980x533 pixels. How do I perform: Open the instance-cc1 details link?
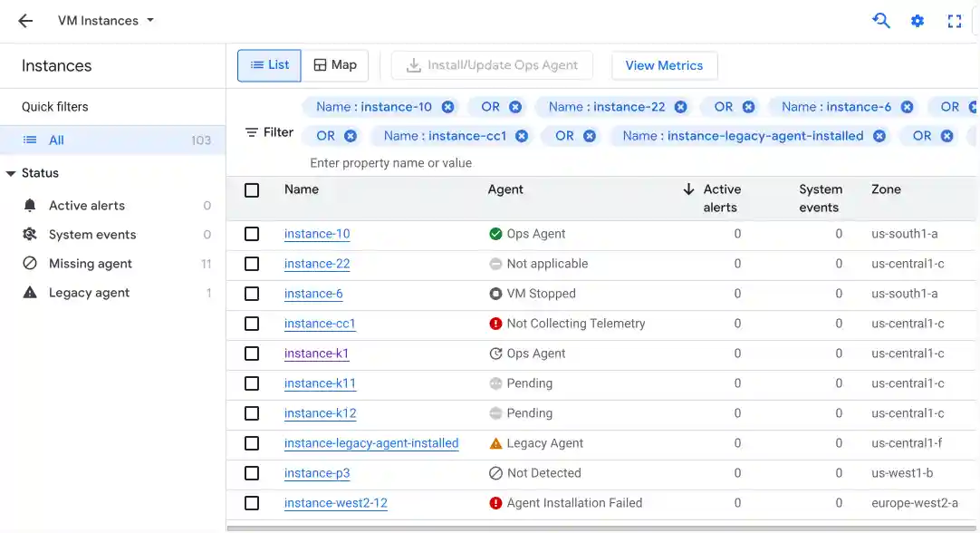320,324
